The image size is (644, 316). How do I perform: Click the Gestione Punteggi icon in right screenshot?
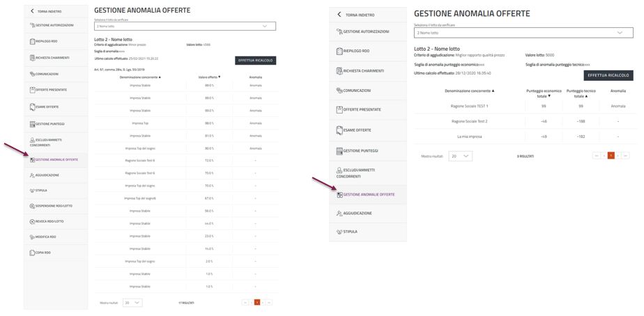[x=339, y=151]
